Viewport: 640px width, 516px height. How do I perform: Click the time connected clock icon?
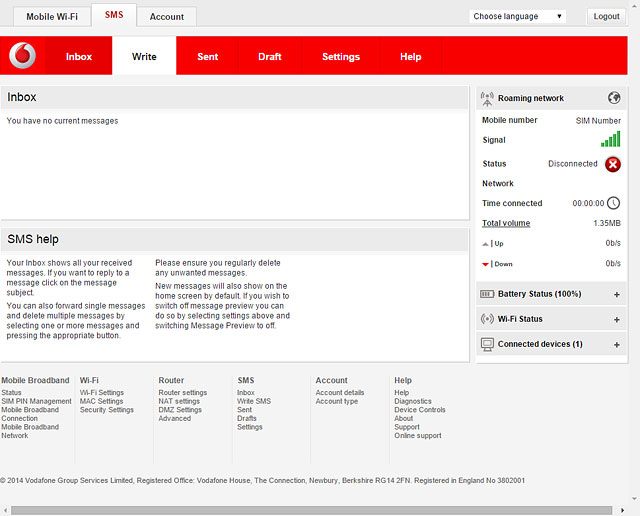[x=614, y=203]
